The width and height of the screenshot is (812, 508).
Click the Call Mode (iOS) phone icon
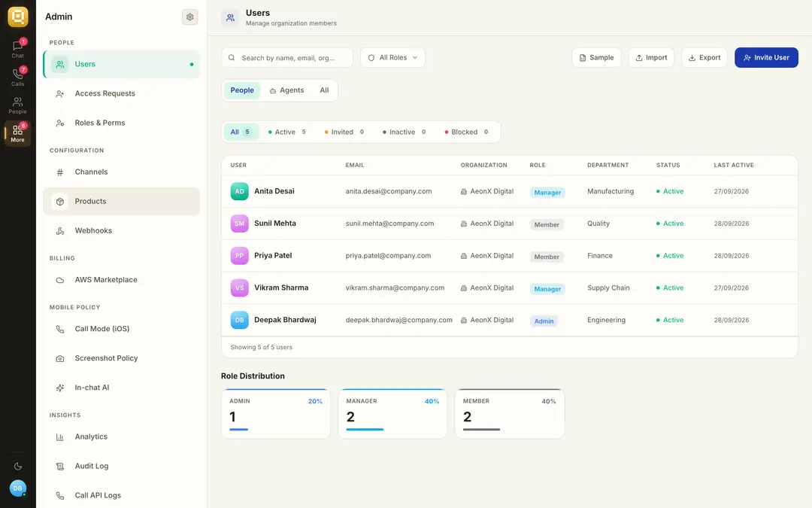[60, 329]
